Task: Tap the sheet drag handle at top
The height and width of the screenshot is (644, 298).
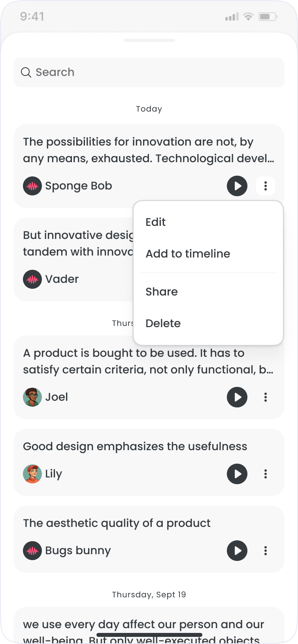Action: tap(149, 40)
